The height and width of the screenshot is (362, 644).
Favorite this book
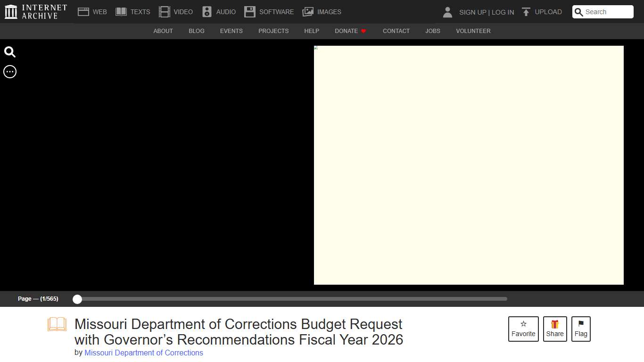click(x=523, y=329)
